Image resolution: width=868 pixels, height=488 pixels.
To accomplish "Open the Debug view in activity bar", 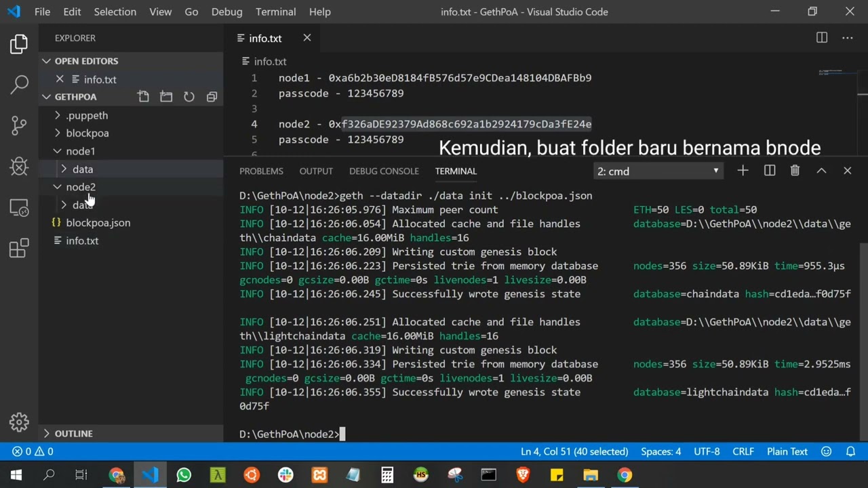I will pyautogui.click(x=19, y=166).
